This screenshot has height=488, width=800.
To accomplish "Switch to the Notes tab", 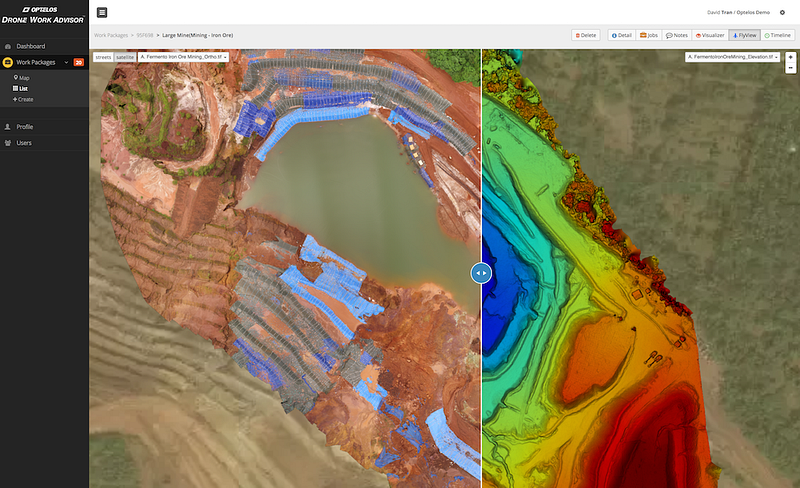I will [x=677, y=35].
